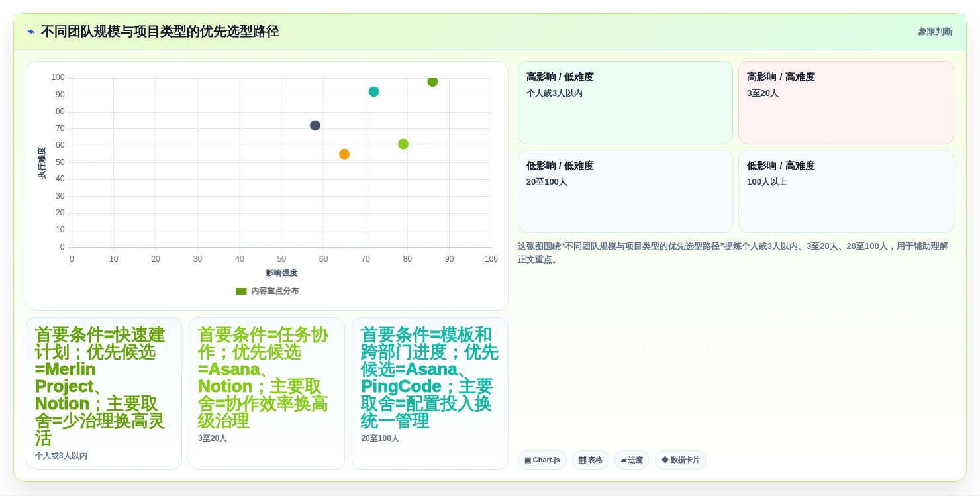Click the 执行难度 y-axis title
The image size is (980, 496).
click(x=42, y=163)
